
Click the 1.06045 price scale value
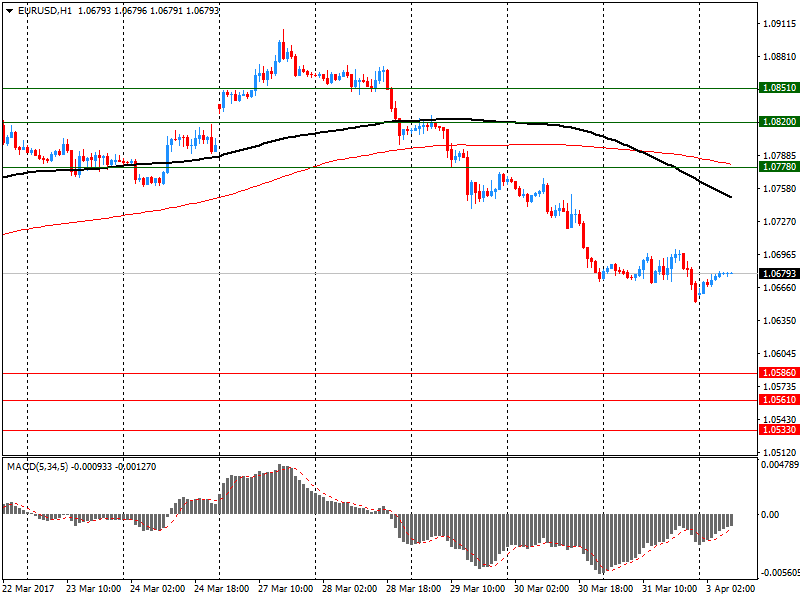click(x=780, y=354)
